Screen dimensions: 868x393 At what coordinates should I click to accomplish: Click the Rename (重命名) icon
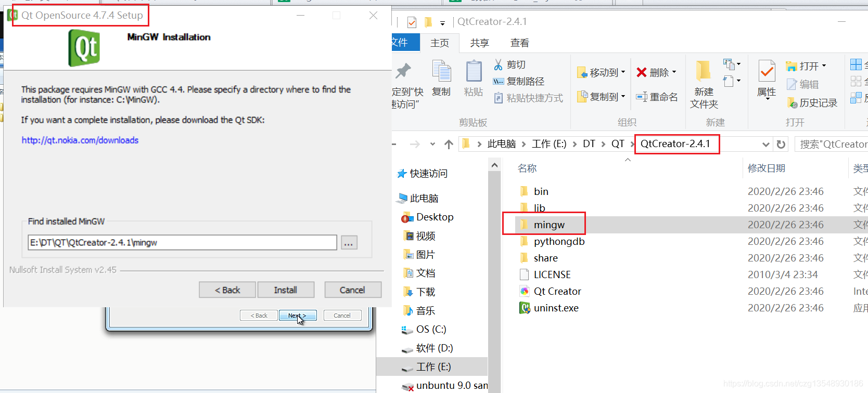pos(642,97)
